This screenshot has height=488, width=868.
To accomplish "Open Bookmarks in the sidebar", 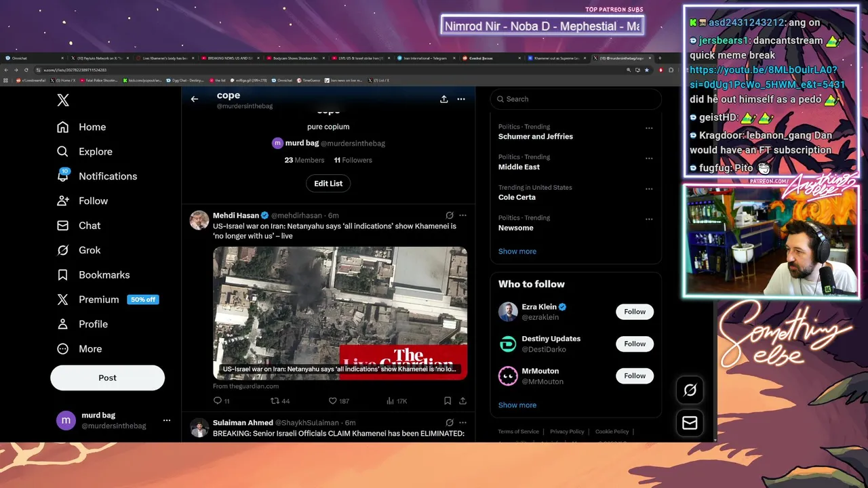I will (x=93, y=274).
